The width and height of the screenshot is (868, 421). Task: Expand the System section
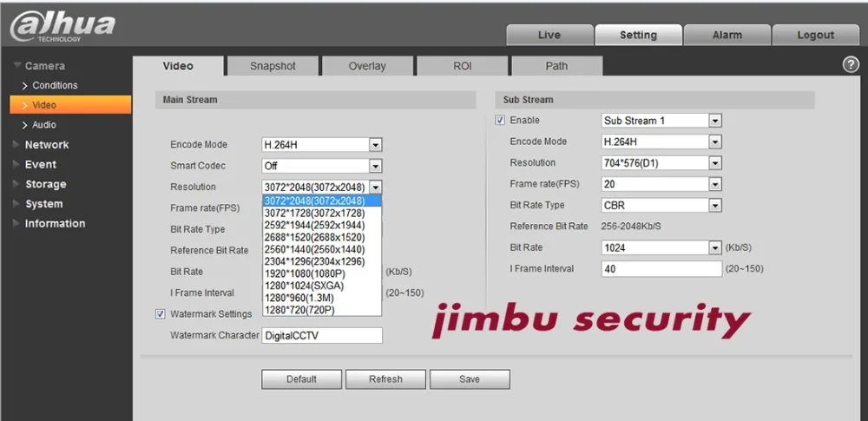click(x=37, y=204)
